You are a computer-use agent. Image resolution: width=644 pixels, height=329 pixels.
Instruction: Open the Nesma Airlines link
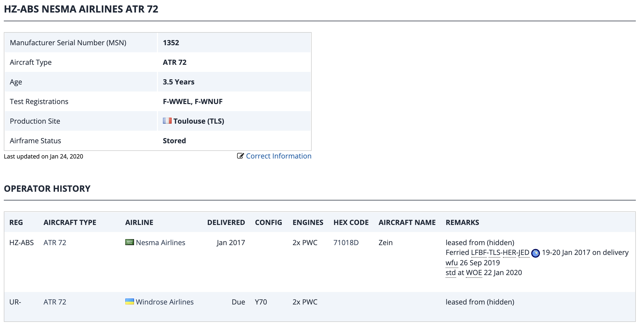point(160,243)
